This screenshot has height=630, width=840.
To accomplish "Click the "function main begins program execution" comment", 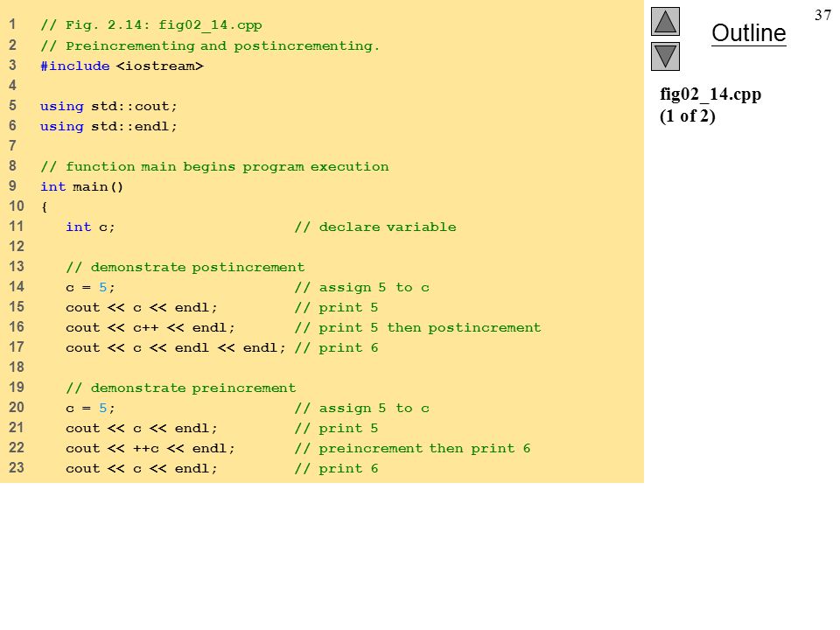I will (x=214, y=166).
